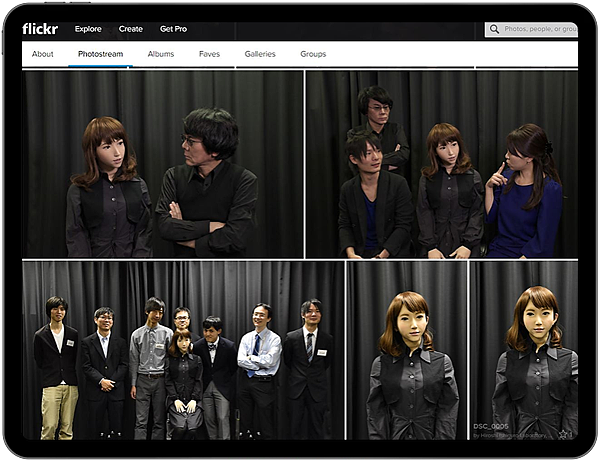Image resolution: width=600 pixels, height=461 pixels.
Task: Click the flickr logo
Action: [x=41, y=29]
